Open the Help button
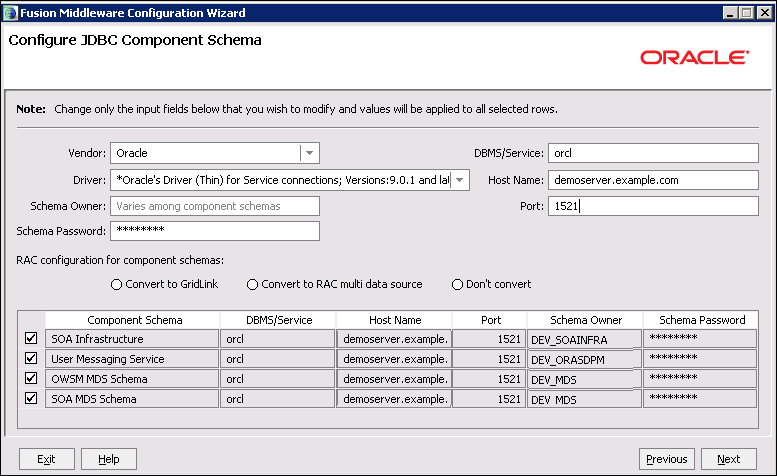 109,459
